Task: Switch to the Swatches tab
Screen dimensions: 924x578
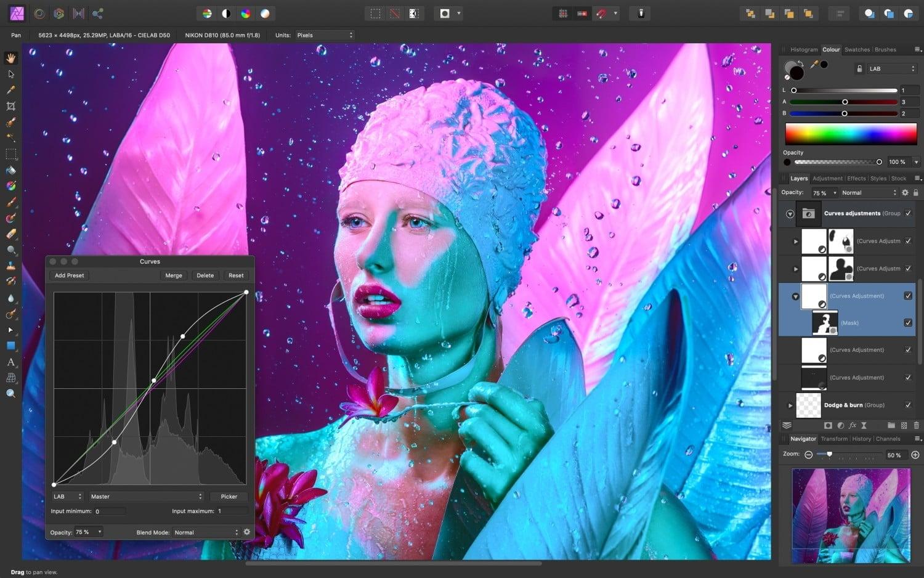Action: coord(857,49)
